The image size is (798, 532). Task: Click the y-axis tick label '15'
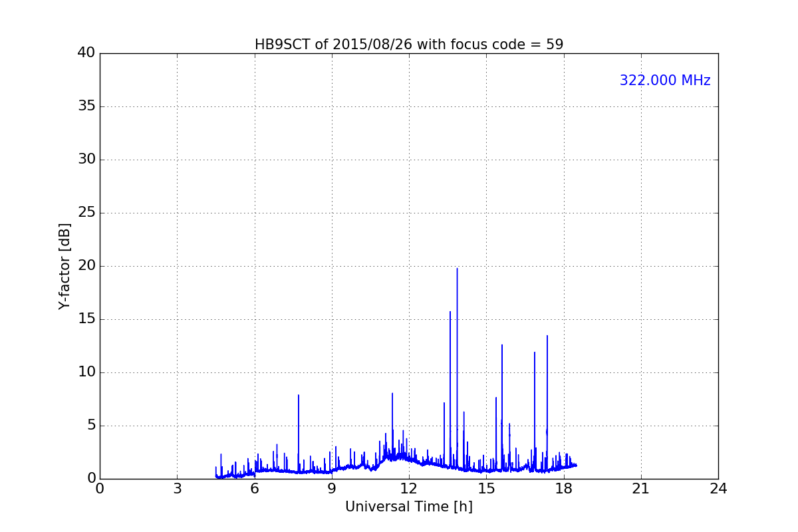tap(86, 319)
